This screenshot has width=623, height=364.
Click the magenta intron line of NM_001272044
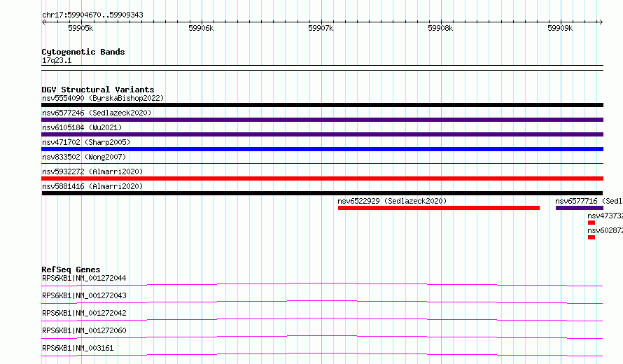pyautogui.click(x=322, y=283)
